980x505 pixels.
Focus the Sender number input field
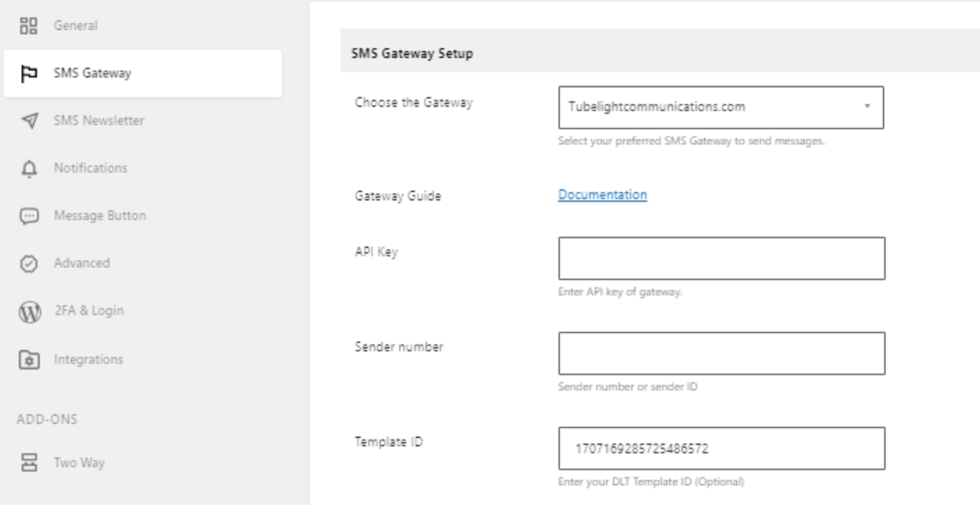click(x=721, y=353)
